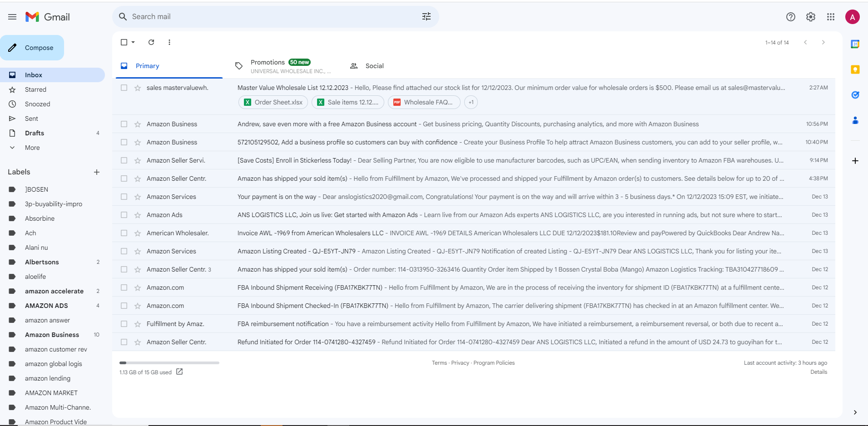This screenshot has width=868, height=426.
Task: Open the Wholesale FAQ PDF attachment
Action: [424, 102]
